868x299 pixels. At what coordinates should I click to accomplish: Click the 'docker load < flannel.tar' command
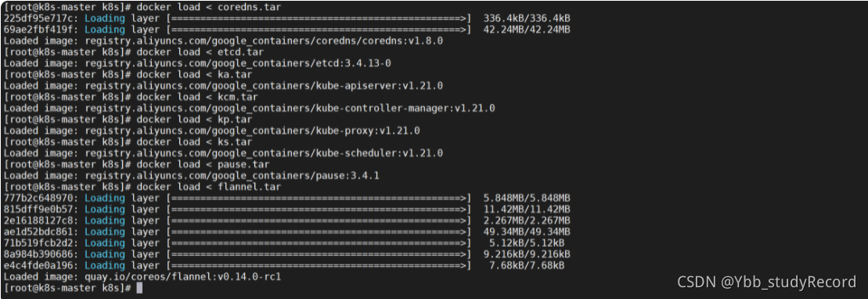point(209,186)
